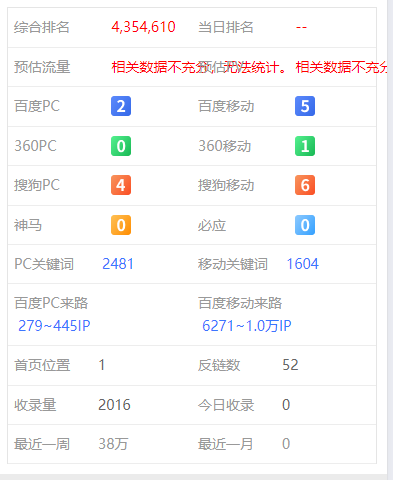
Task: Click the indexed count 2016
Action: coord(114,405)
